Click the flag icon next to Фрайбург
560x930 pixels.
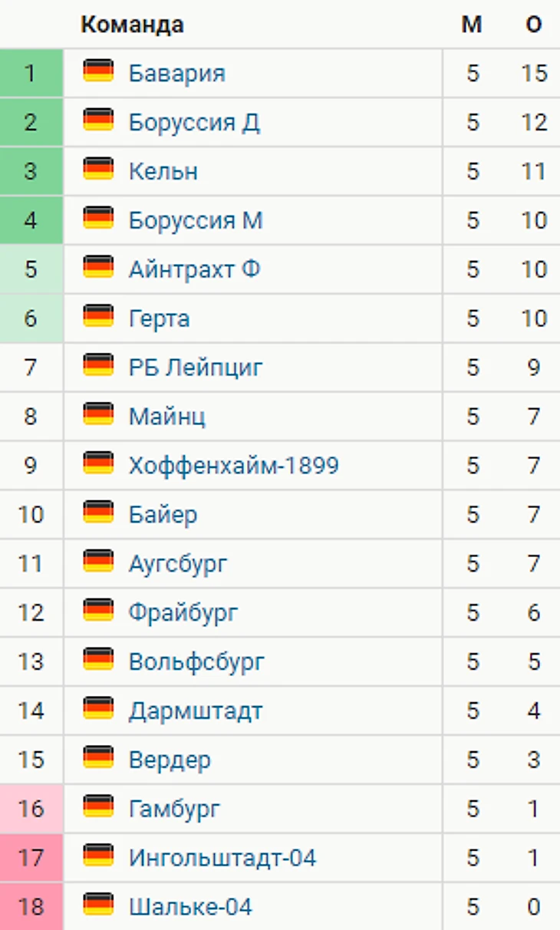pyautogui.click(x=98, y=612)
